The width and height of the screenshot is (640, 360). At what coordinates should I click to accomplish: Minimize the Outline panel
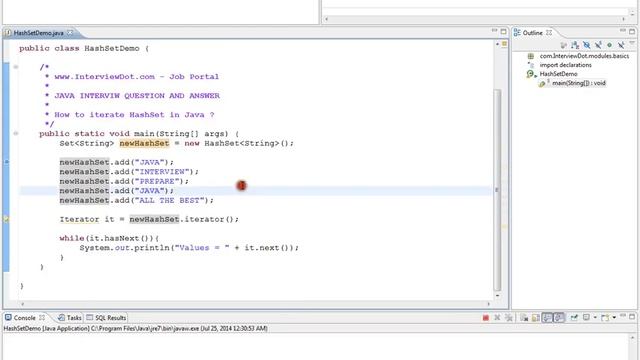pyautogui.click(x=623, y=31)
